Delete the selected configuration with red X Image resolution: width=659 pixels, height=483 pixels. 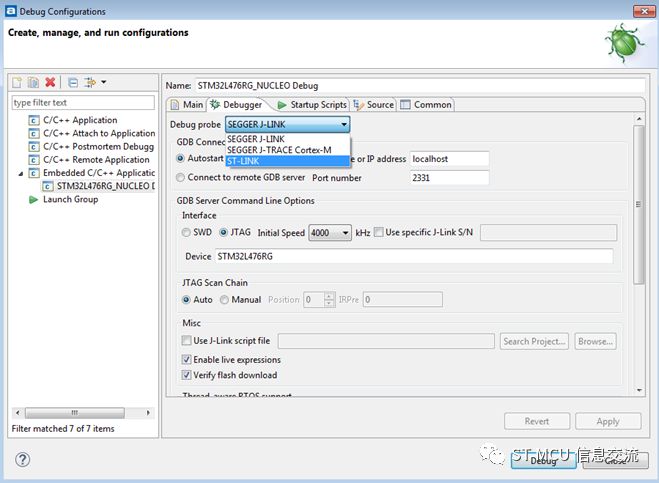pos(50,82)
